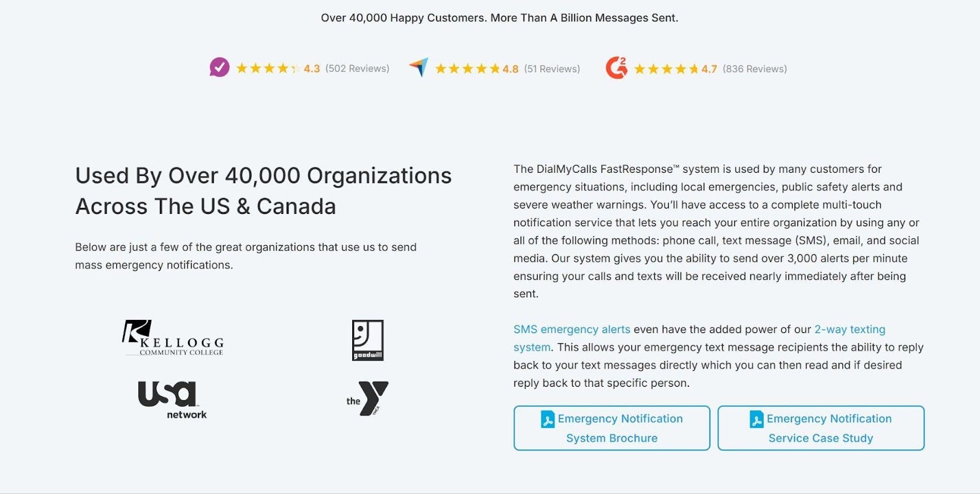This screenshot has width=980, height=494.
Task: Click the red G2 logo icon
Action: (x=616, y=67)
